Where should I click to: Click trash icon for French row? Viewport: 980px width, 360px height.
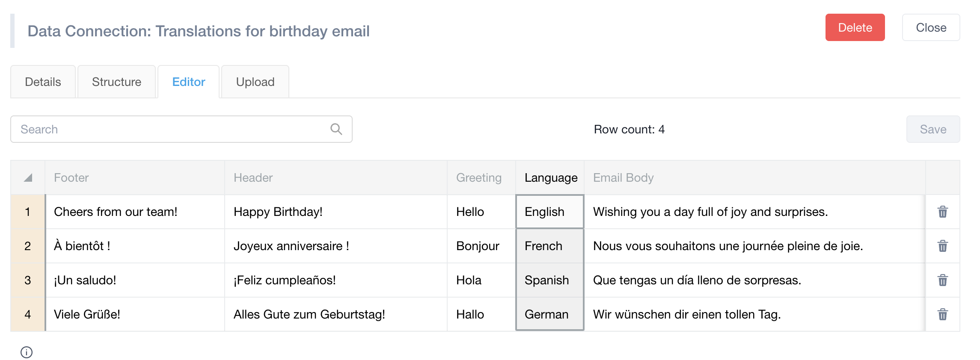tap(942, 246)
